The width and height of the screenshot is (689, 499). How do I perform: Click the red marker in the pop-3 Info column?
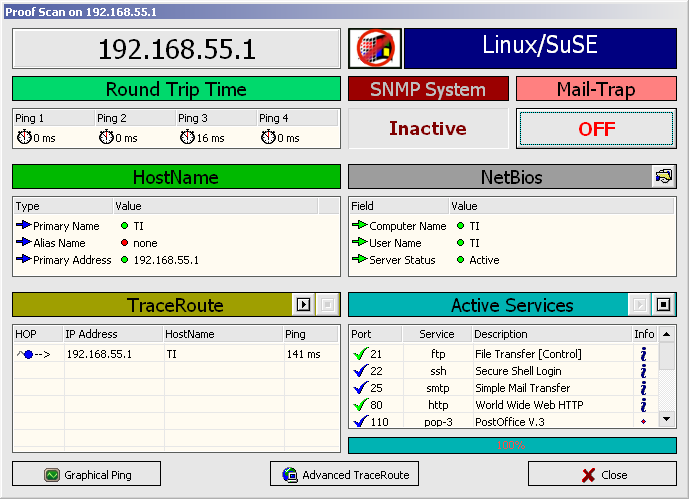point(644,422)
